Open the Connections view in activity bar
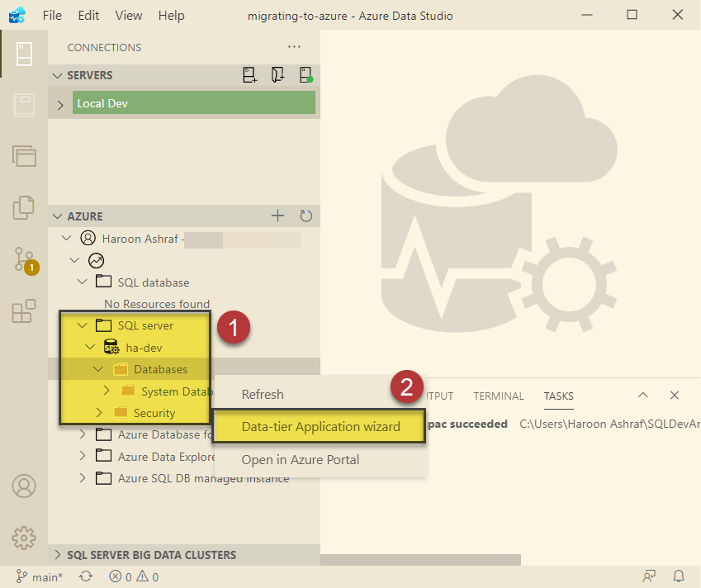Image resolution: width=701 pixels, height=588 pixels. pyautogui.click(x=24, y=54)
